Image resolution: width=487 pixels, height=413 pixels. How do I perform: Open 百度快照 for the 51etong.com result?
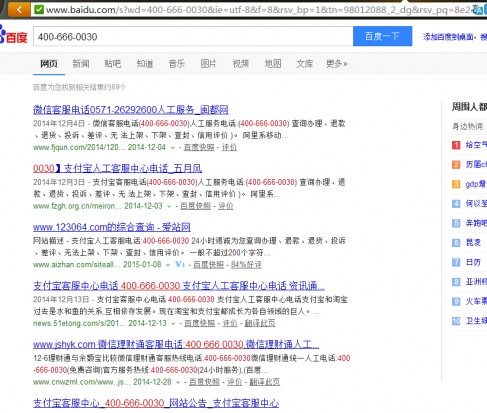coord(200,323)
